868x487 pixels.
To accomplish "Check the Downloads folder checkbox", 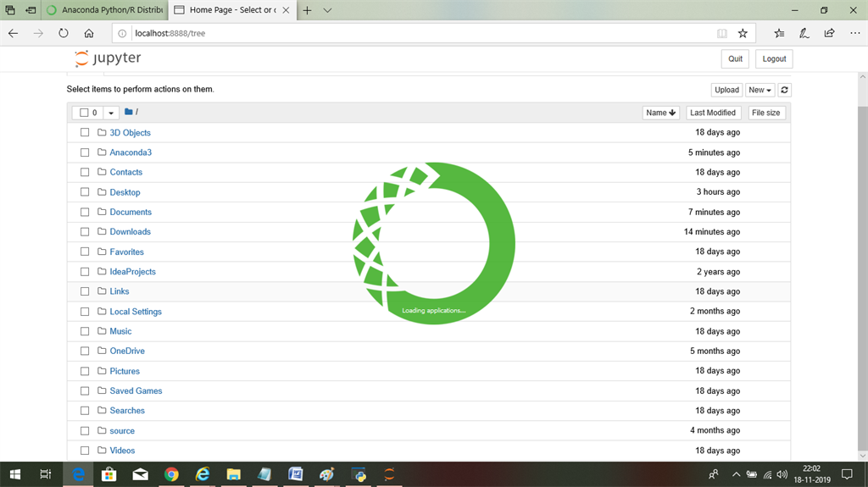I will [x=85, y=232].
